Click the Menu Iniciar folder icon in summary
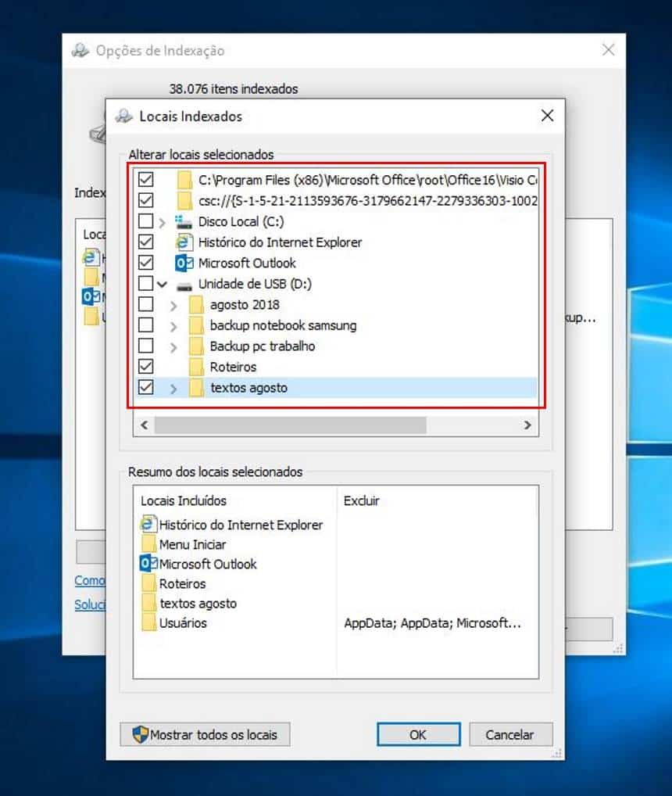The width and height of the screenshot is (672, 796). (x=148, y=544)
